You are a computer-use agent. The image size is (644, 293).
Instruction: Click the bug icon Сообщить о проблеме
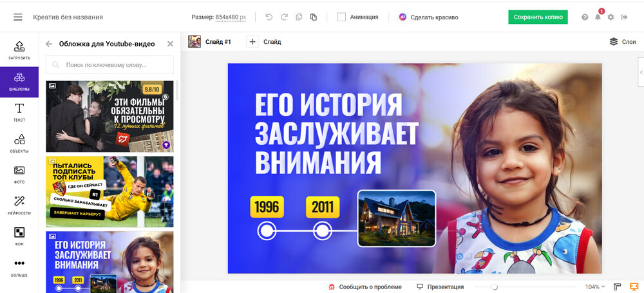pos(365,287)
